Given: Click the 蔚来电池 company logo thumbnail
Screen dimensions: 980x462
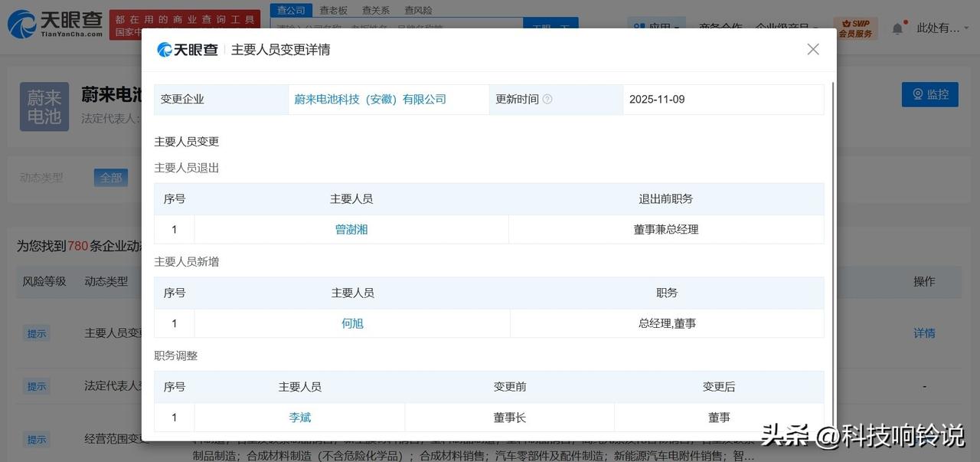Looking at the screenshot, I should click(44, 106).
